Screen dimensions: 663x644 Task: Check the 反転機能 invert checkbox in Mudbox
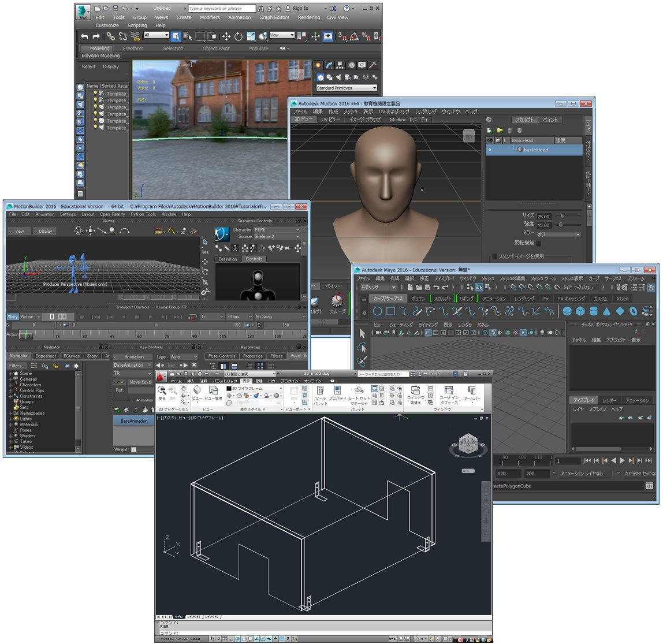point(539,243)
